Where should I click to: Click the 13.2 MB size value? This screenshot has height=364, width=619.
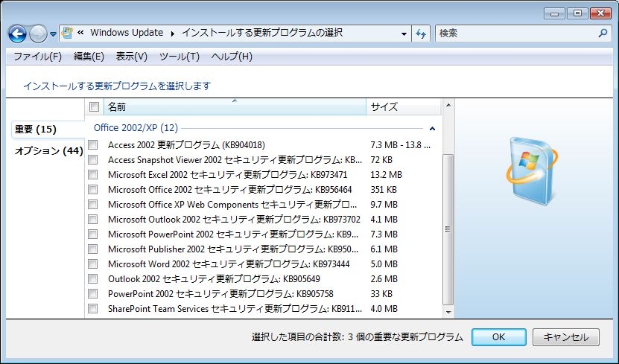[x=386, y=175]
